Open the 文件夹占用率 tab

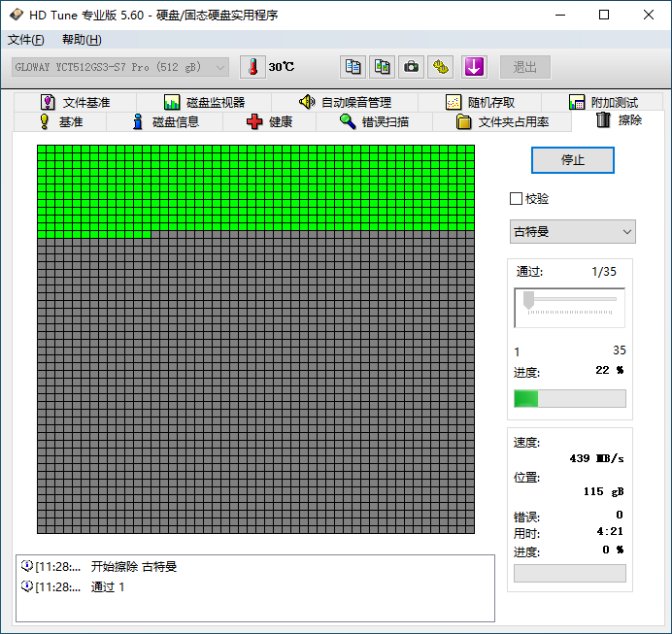coord(502,121)
